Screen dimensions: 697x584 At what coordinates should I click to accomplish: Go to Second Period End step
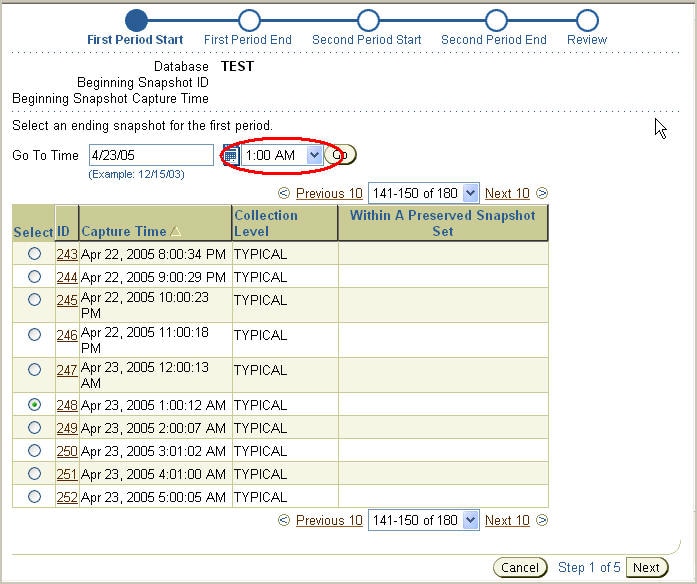493,40
